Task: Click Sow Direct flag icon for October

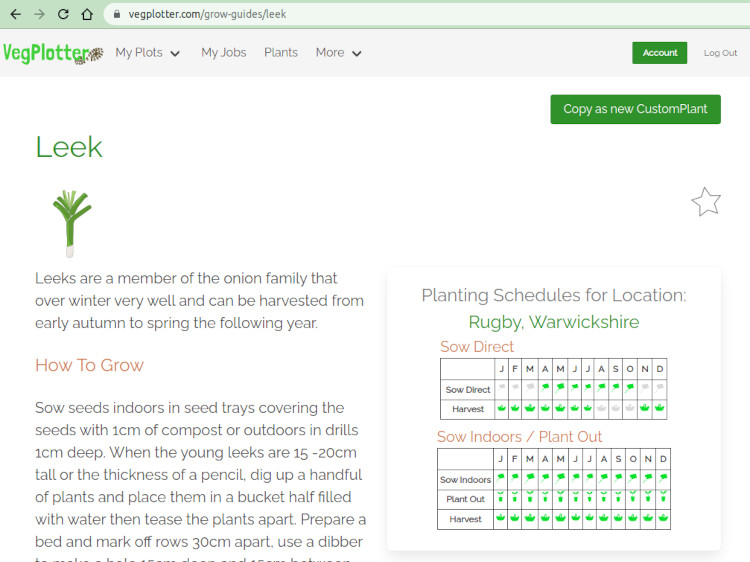Action: coord(630,387)
